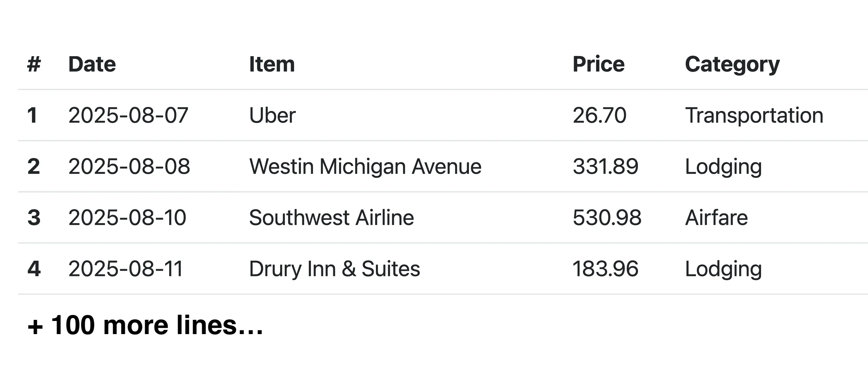
Task: Click the # column header
Action: [34, 64]
